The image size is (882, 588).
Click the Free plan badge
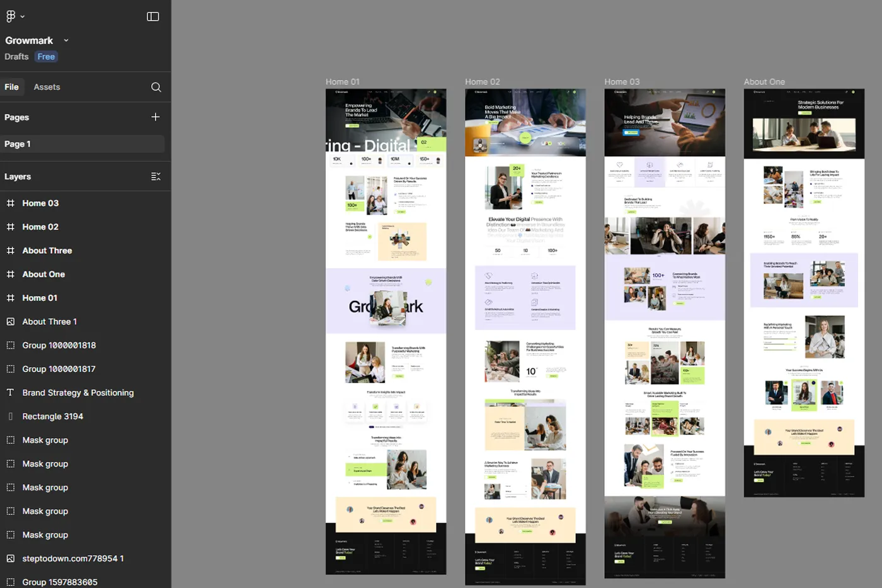coord(45,56)
